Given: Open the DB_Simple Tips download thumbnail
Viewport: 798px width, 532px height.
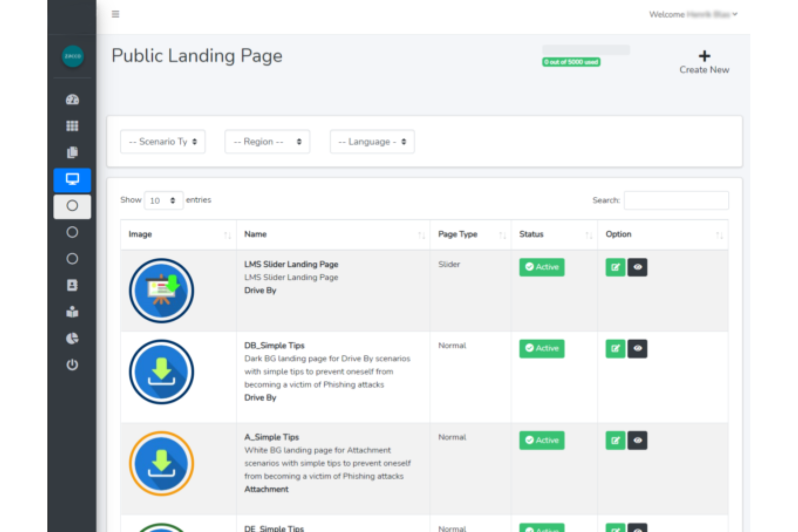Looking at the screenshot, I should [x=161, y=372].
